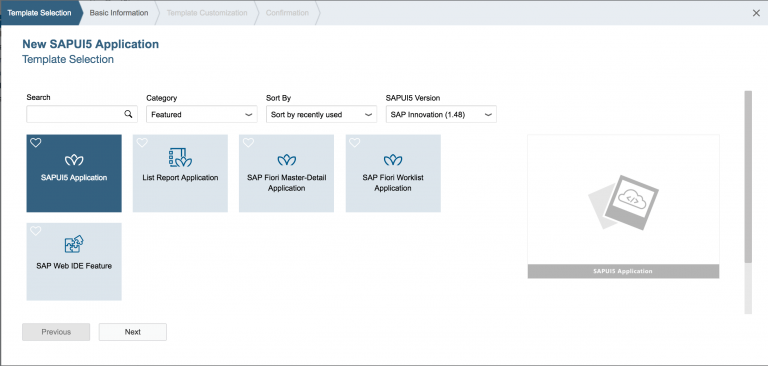Image resolution: width=768 pixels, height=366 pixels.
Task: Choose the SAP Web IDE Feature icon
Action: pos(74,244)
